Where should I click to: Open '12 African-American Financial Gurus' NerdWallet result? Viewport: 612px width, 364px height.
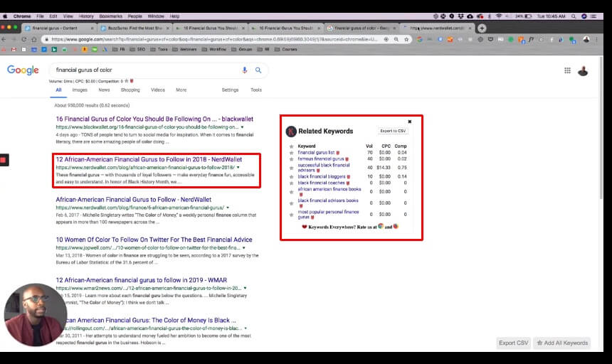click(149, 159)
